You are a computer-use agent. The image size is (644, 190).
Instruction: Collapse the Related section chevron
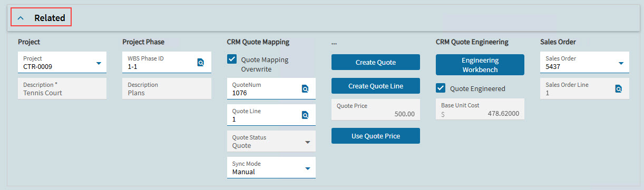pos(21,18)
